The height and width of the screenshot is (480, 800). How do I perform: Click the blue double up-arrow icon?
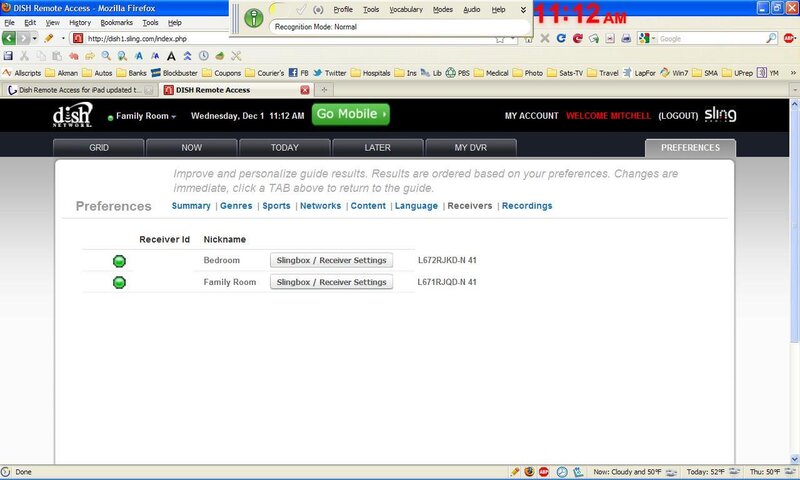(187, 56)
